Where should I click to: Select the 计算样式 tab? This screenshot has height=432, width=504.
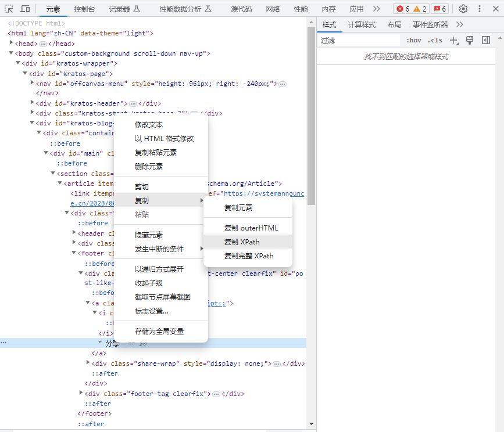(362, 25)
